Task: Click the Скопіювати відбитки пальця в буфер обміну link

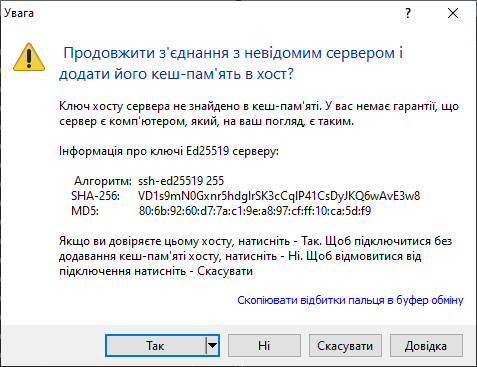Action: 350,300
